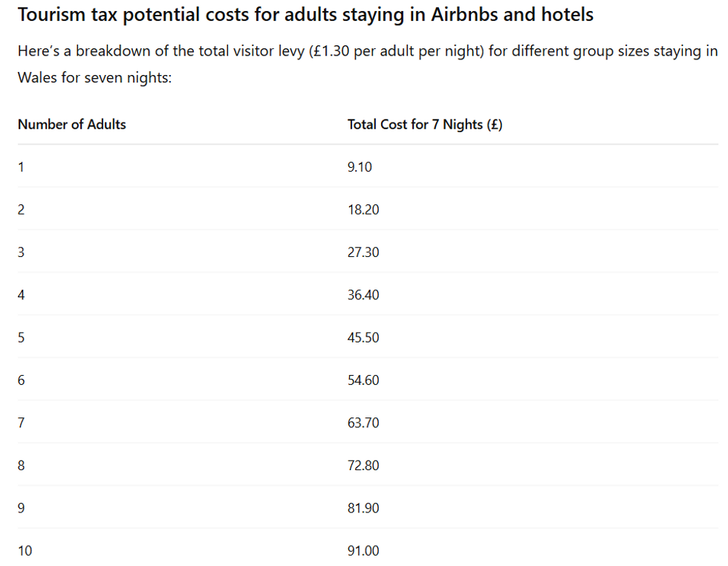
Task: Click the "Number of Adults" column header
Action: click(x=71, y=125)
